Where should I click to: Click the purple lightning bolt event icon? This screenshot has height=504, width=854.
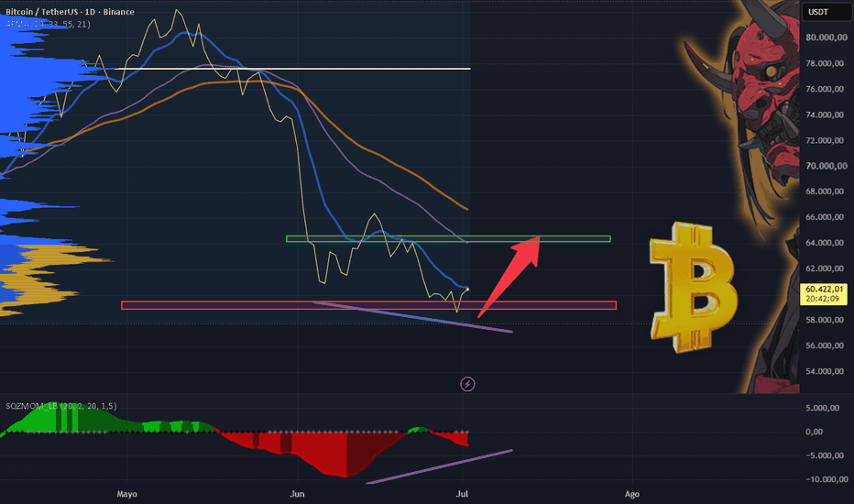pos(467,384)
